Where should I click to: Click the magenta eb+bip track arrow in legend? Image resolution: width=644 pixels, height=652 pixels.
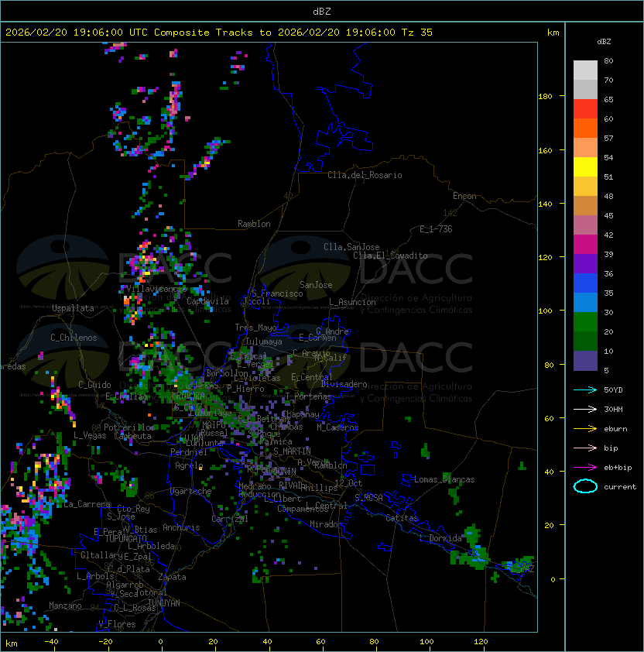coord(585,468)
